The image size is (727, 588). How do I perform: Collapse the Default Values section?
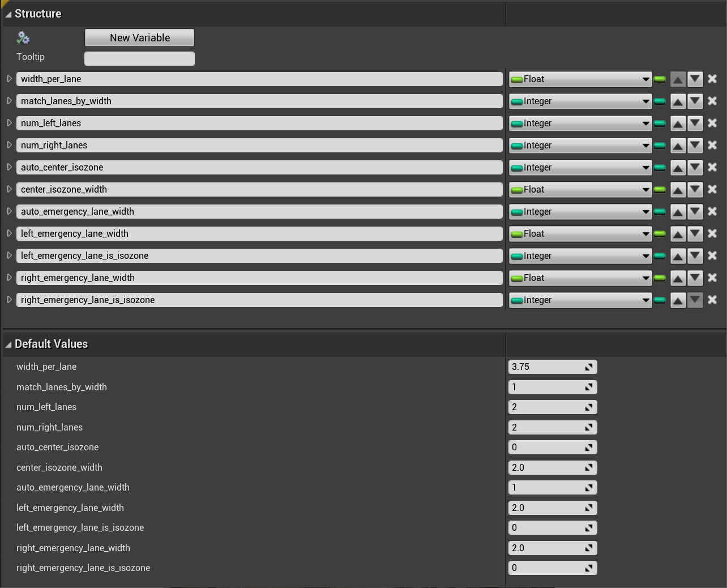point(8,344)
